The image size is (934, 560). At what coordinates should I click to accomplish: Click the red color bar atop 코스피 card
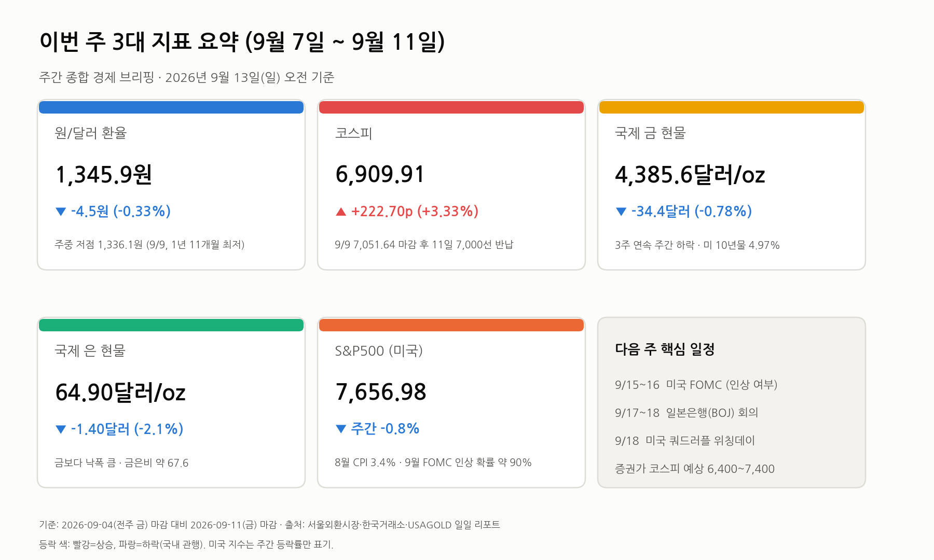[x=451, y=107]
